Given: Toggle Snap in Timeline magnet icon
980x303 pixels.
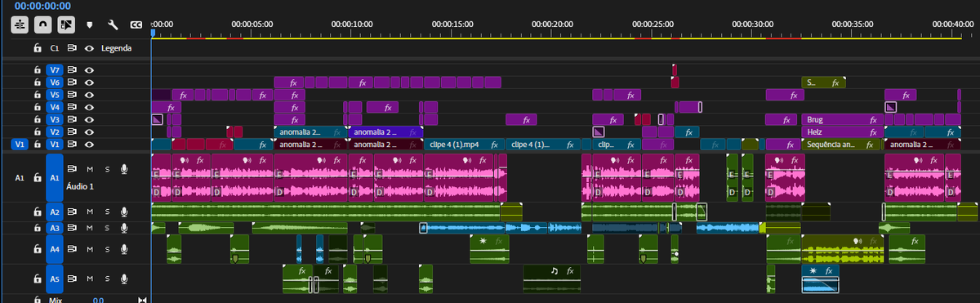Looking at the screenshot, I should (x=44, y=25).
